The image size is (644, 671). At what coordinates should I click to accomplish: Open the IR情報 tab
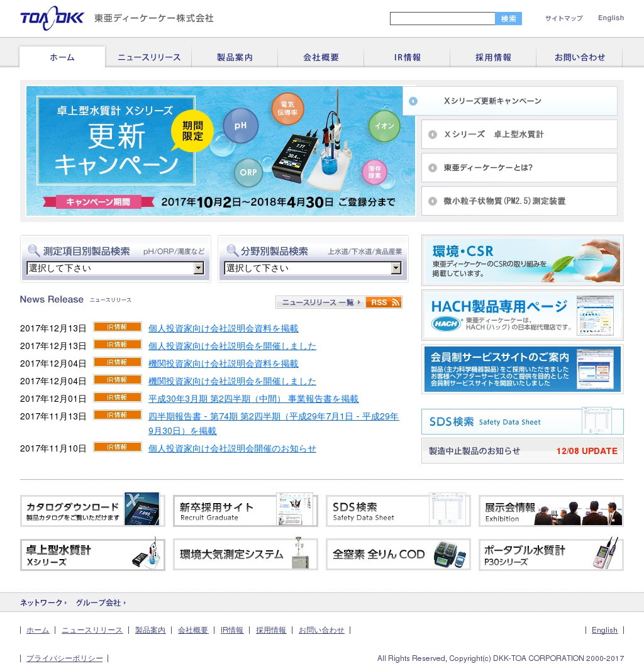408,57
